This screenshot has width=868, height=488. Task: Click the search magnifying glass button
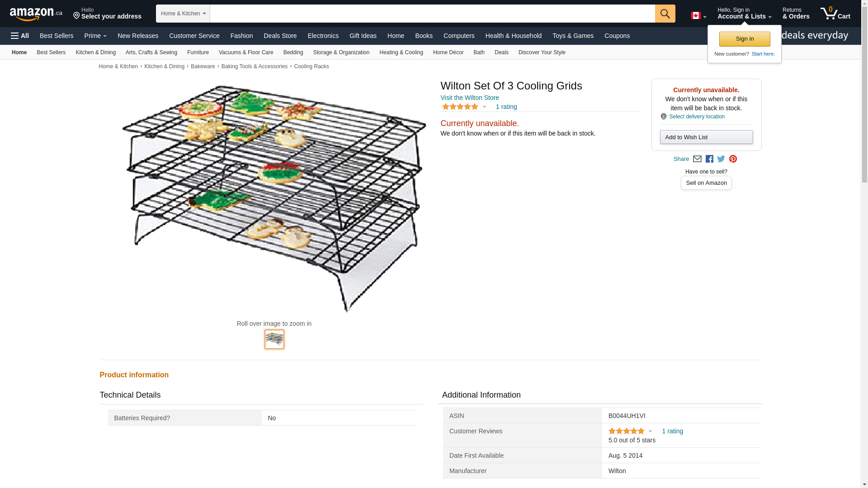tap(665, 14)
